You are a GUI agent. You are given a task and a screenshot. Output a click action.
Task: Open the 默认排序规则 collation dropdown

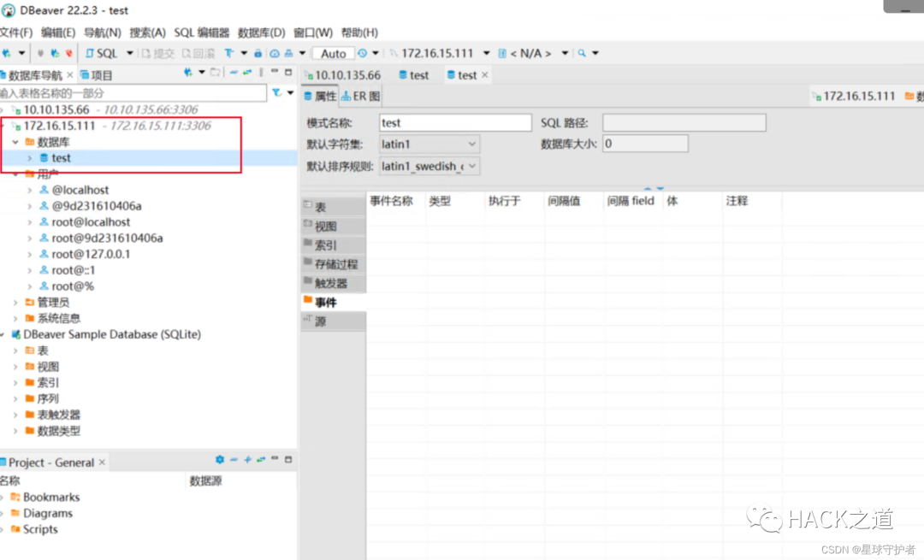(429, 167)
